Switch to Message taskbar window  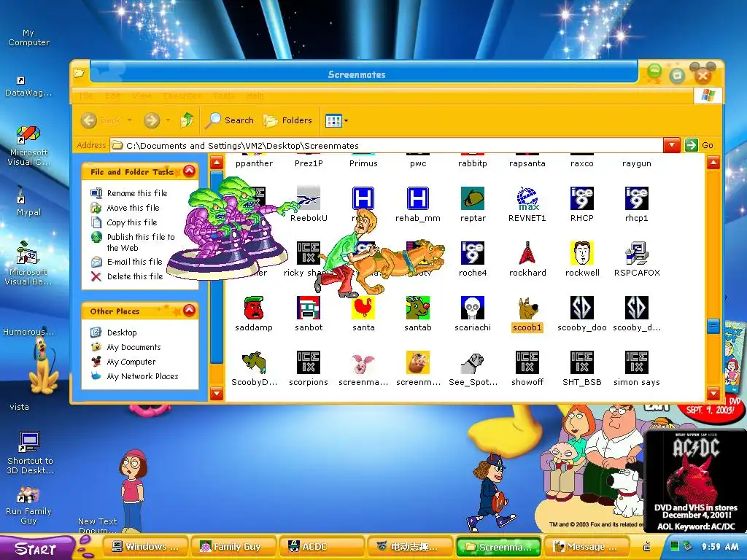point(587,547)
